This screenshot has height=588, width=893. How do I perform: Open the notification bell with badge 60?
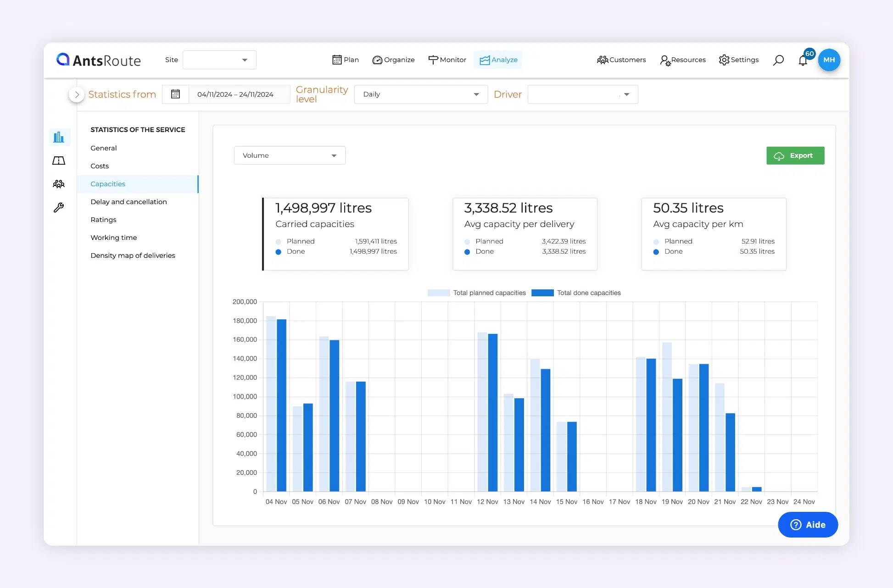(803, 60)
